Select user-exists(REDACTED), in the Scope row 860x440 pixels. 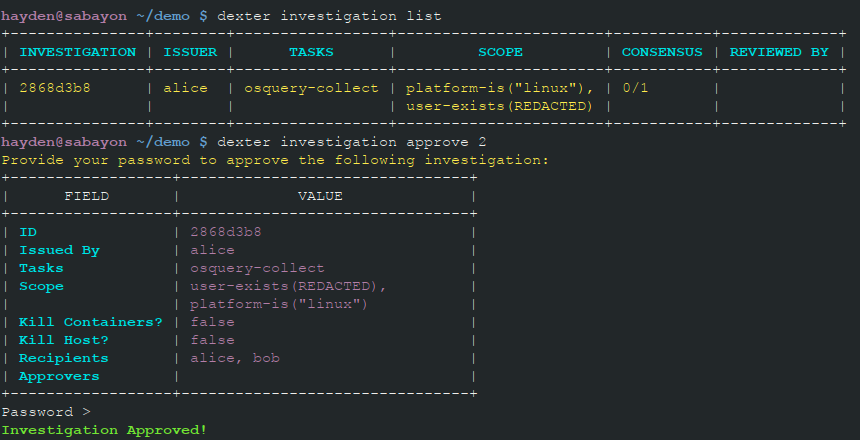[x=288, y=286]
